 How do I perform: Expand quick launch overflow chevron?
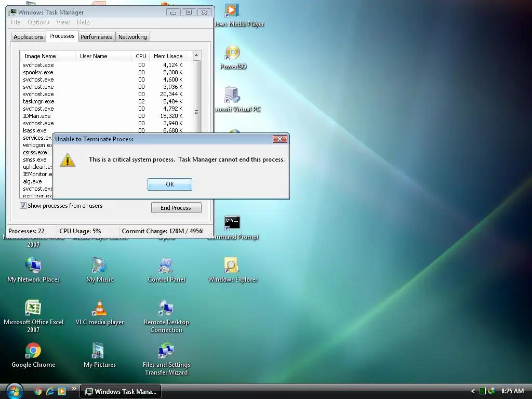[74, 389]
